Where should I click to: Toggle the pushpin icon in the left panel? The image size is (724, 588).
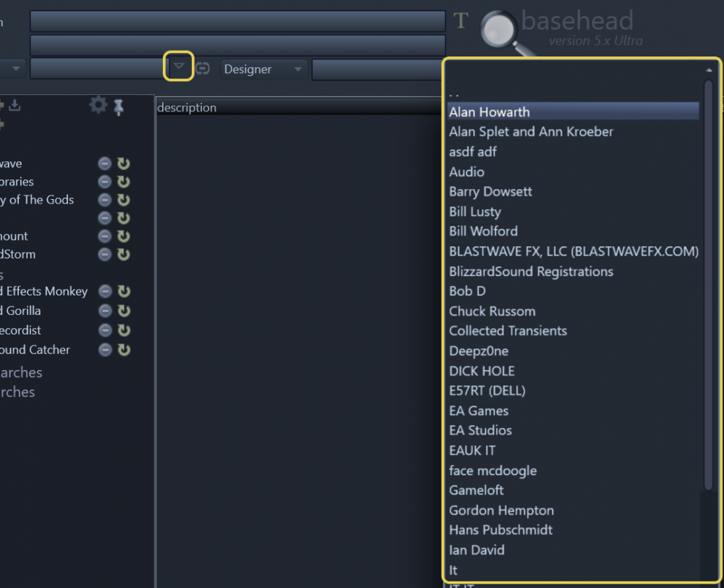pos(119,106)
